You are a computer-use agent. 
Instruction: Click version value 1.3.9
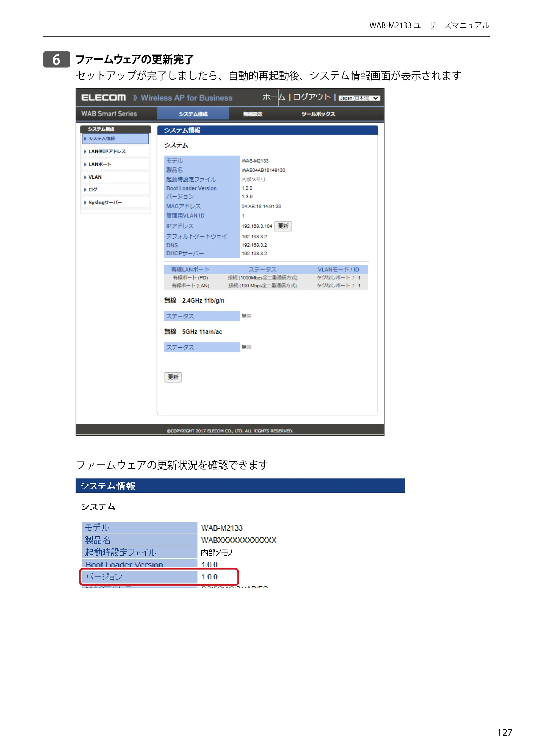click(x=247, y=197)
